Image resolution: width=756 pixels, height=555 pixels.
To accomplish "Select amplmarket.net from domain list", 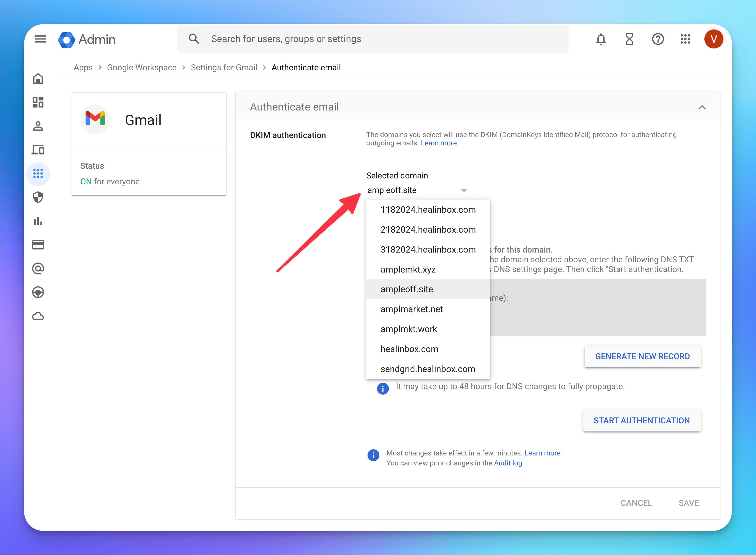I will pos(412,309).
